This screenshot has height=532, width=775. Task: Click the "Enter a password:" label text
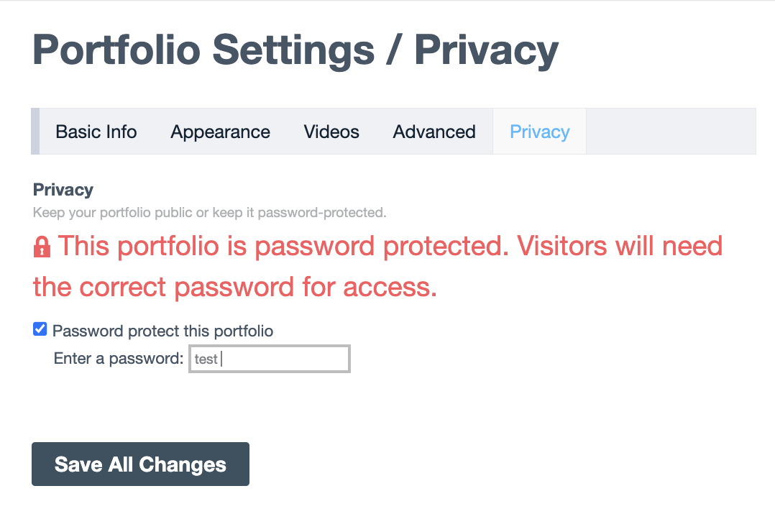tap(119, 358)
